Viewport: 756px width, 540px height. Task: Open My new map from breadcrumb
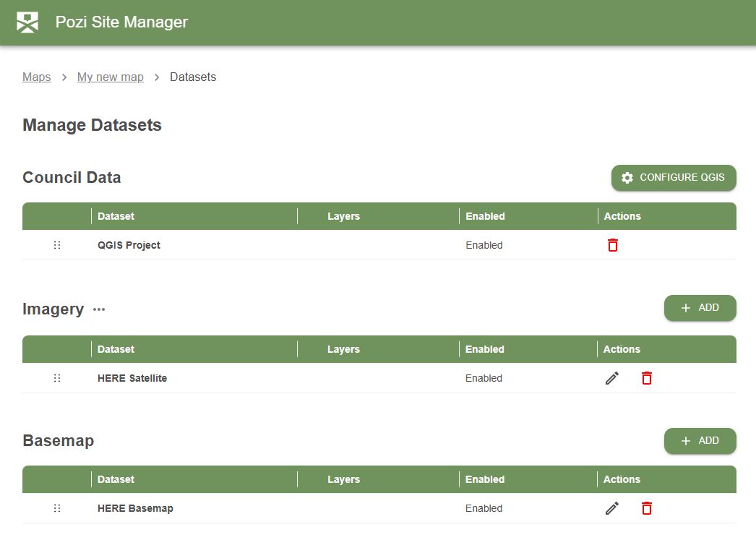tap(110, 77)
